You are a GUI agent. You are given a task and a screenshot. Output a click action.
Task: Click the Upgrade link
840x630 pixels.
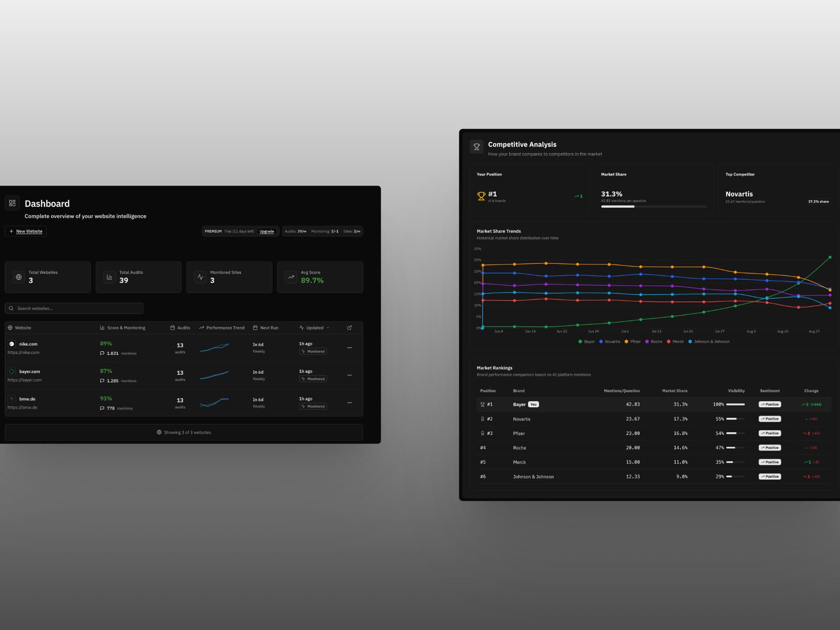click(x=267, y=232)
